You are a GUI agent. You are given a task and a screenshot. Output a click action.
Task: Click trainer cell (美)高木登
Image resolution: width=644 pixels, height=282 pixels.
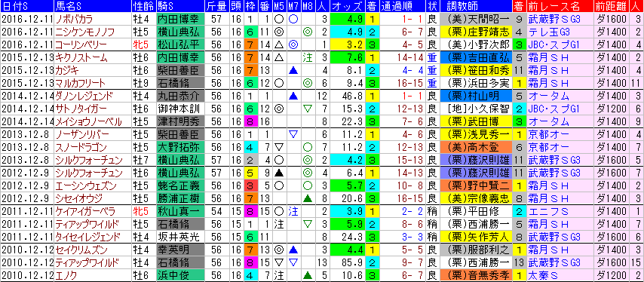click(475, 147)
